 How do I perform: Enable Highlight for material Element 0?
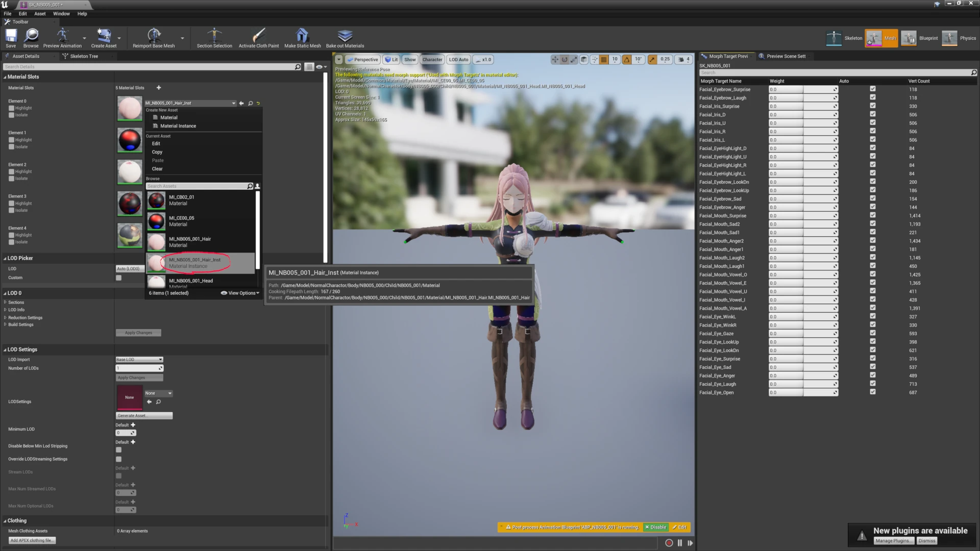pos(11,108)
